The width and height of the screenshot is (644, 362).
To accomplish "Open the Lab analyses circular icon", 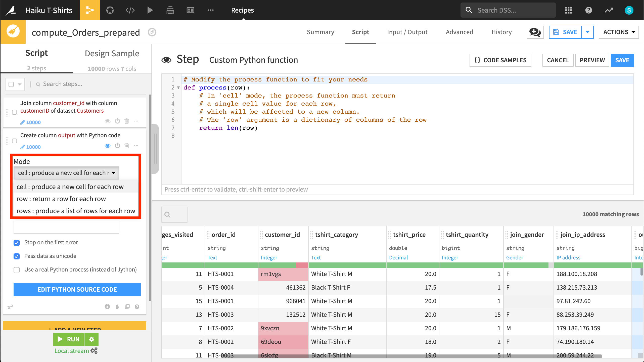I will [110, 10].
